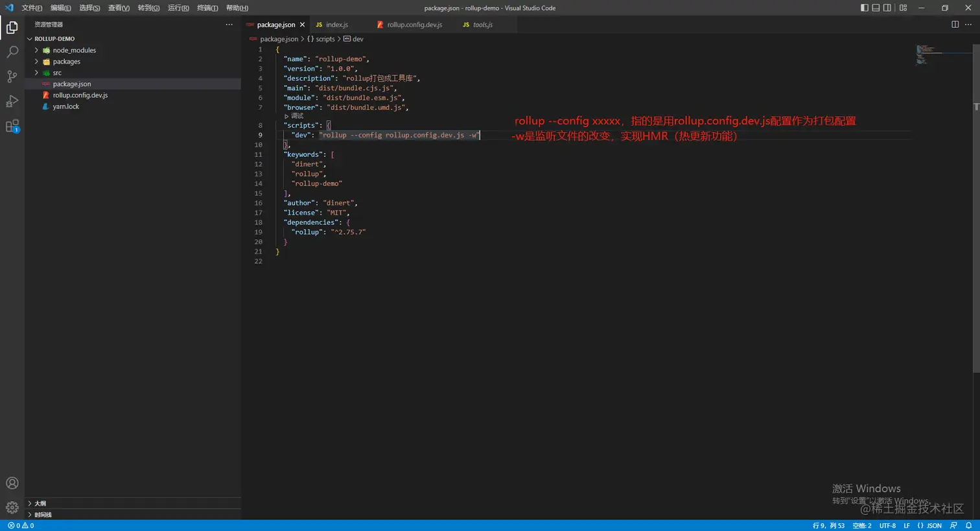The width and height of the screenshot is (980, 531).
Task: Click the "main": "dist/bundle.cjs.js" line
Action: (x=340, y=88)
